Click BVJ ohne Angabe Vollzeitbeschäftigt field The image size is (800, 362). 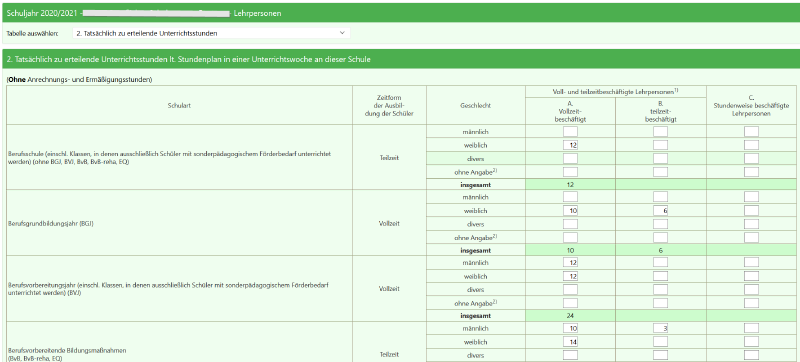coord(570,302)
